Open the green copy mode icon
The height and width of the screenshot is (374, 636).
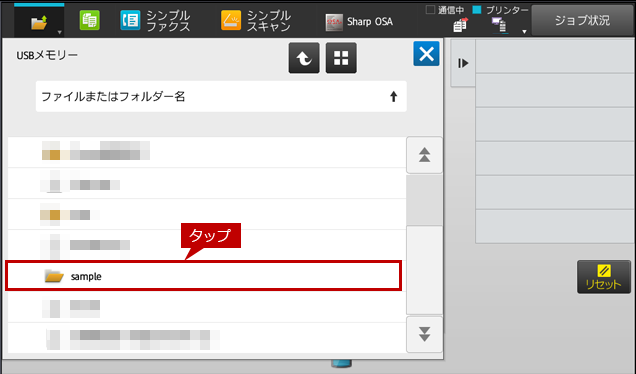pos(90,21)
